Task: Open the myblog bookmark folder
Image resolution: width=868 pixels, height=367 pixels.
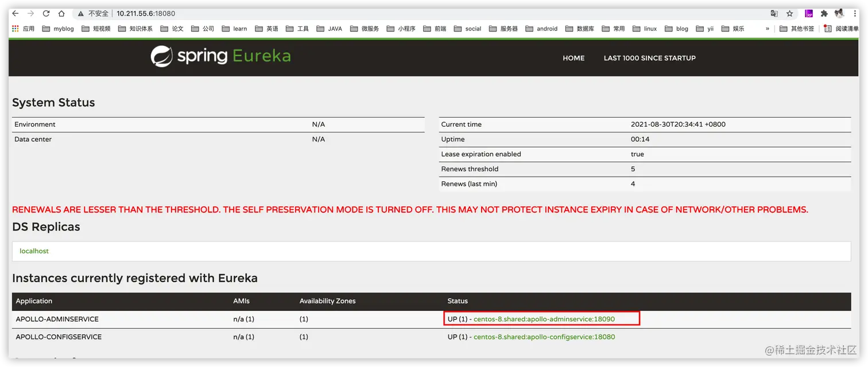Action: click(58, 29)
